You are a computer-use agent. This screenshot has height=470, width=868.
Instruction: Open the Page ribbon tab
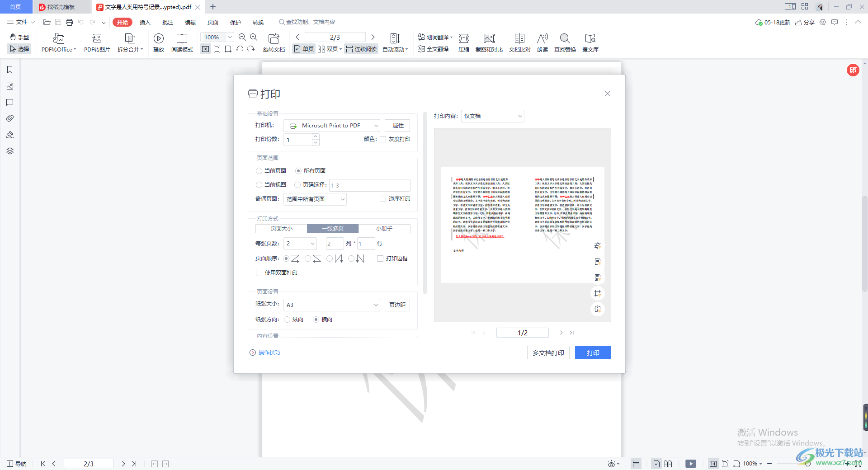213,22
